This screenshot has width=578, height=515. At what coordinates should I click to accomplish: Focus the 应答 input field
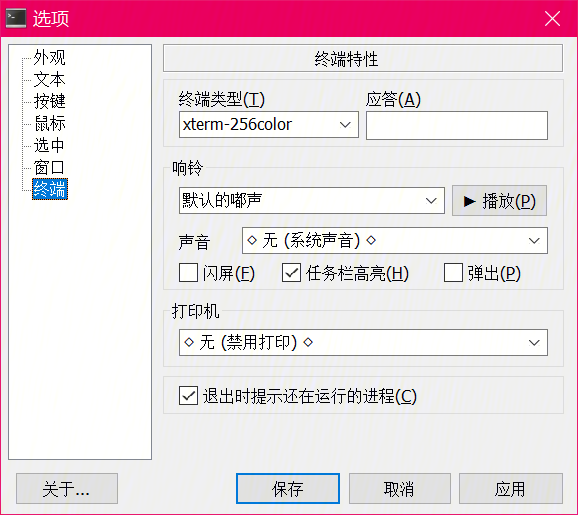457,126
